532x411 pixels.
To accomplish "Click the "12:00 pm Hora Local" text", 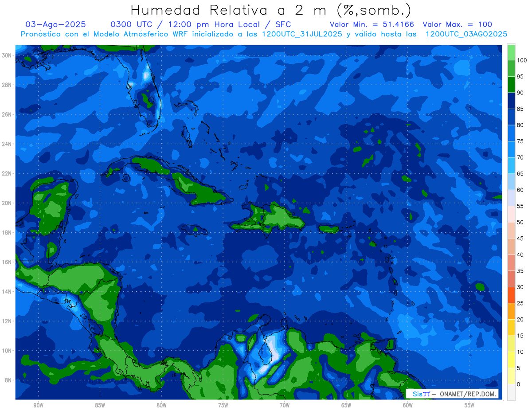I will (x=210, y=24).
